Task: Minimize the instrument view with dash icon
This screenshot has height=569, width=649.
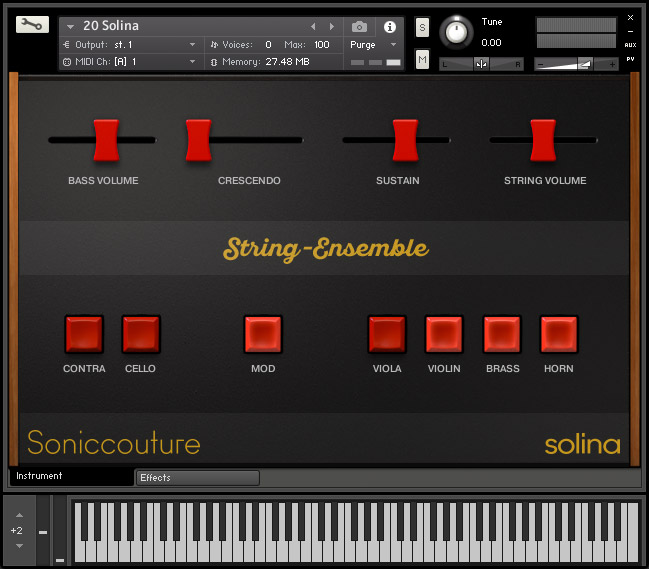Action: (x=630, y=31)
